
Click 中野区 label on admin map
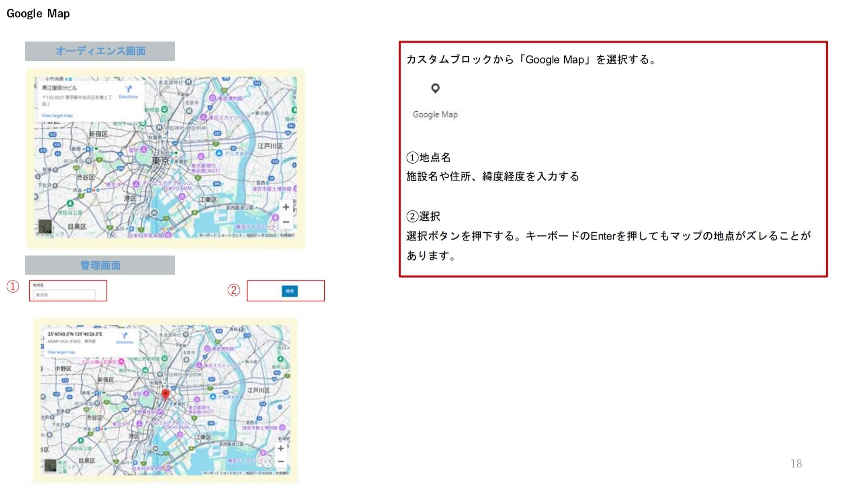click(x=63, y=369)
